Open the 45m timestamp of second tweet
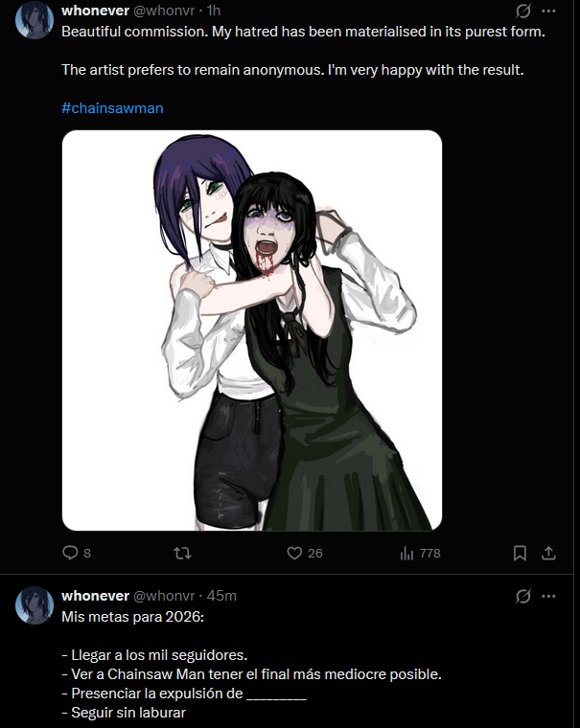The height and width of the screenshot is (728, 580). point(221,595)
